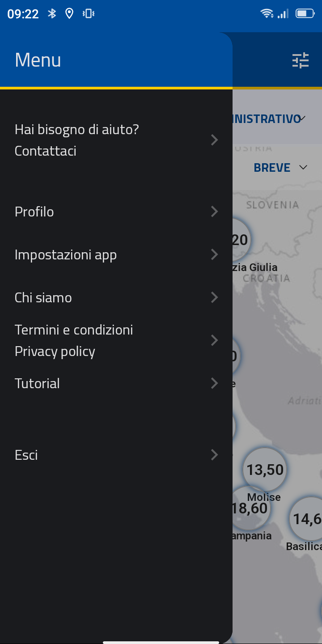Tap the battery status icon
322x644 pixels.
[x=305, y=14]
